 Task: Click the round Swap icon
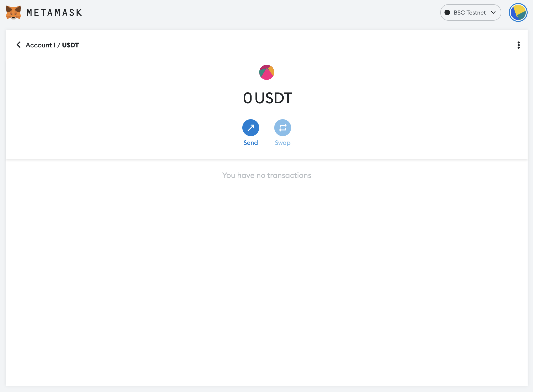click(282, 128)
